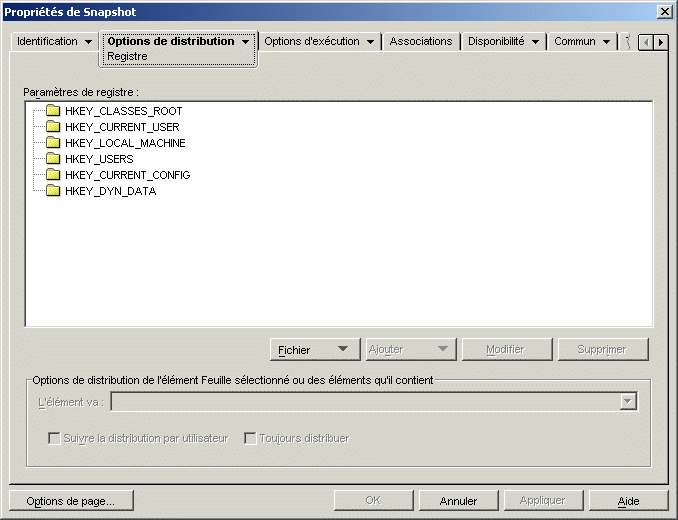Click the Supprimer button

click(x=603, y=349)
